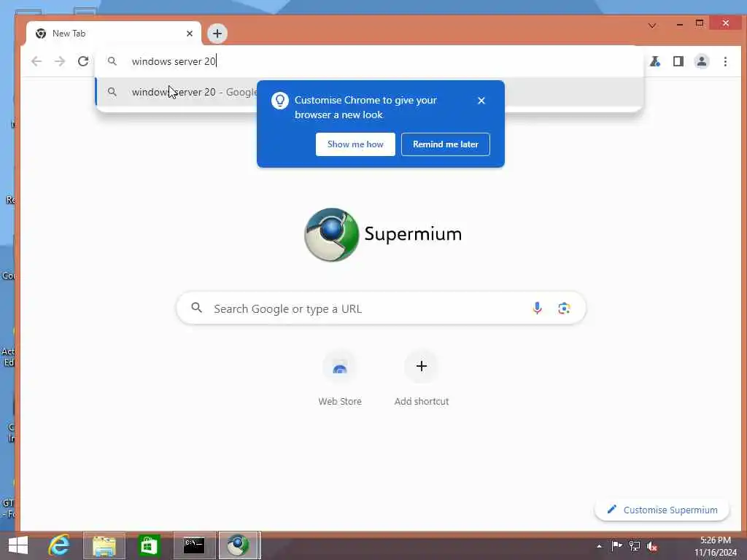Expand the tab search chevron

pyautogui.click(x=652, y=26)
